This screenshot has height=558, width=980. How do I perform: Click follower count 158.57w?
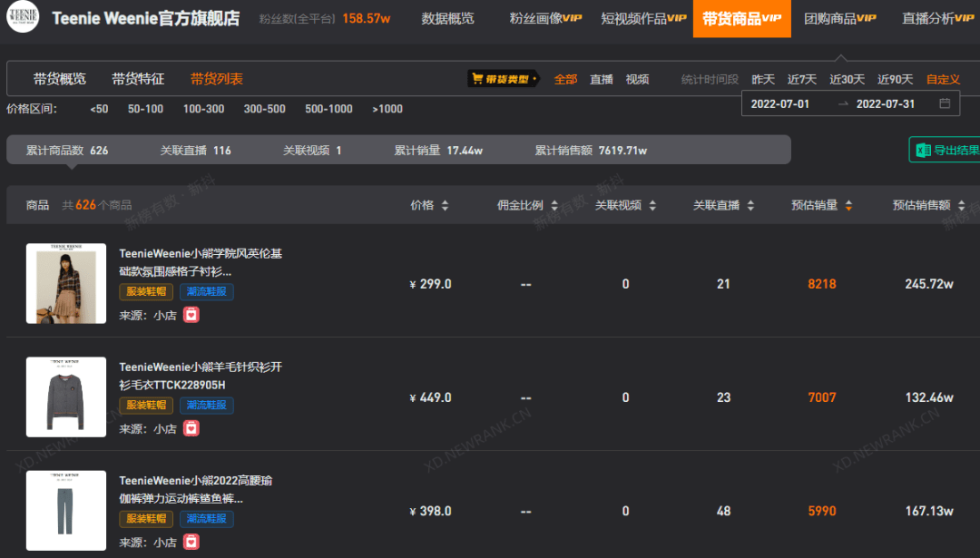[x=367, y=19]
